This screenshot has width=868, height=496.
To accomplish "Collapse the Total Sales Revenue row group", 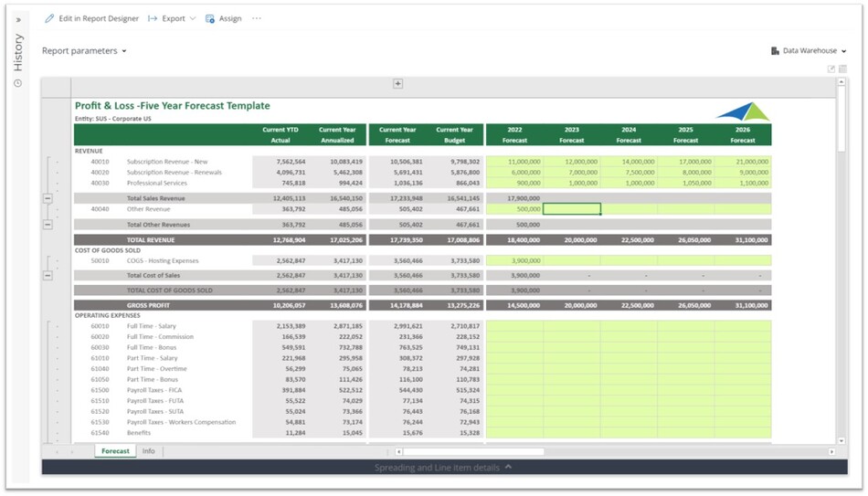I will [48, 198].
